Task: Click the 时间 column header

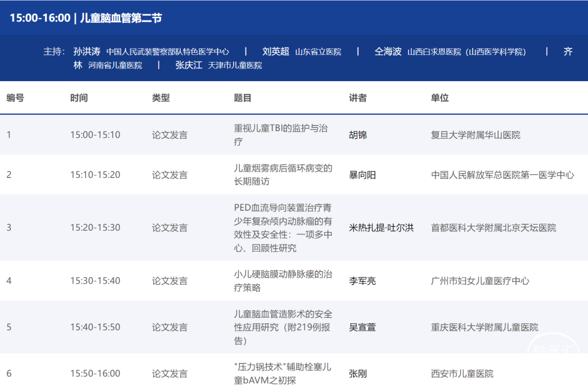Action: point(79,98)
